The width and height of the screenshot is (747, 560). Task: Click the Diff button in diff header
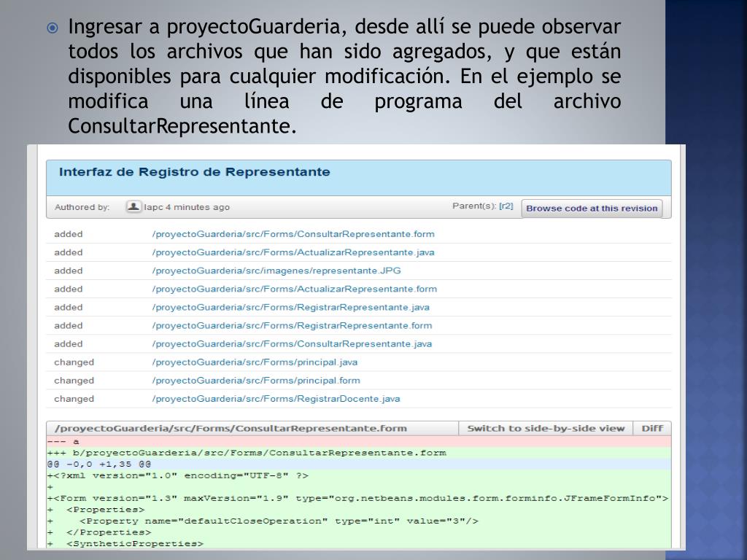point(652,429)
